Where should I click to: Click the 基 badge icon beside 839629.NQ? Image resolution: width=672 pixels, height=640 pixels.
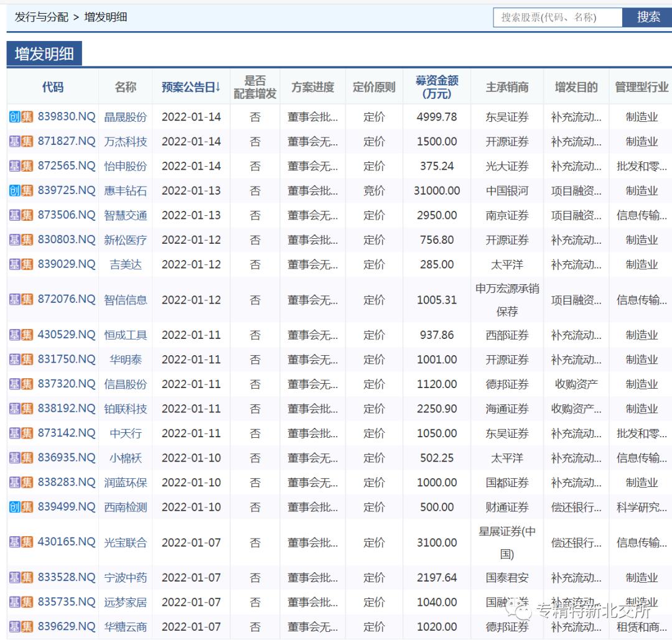15,626
